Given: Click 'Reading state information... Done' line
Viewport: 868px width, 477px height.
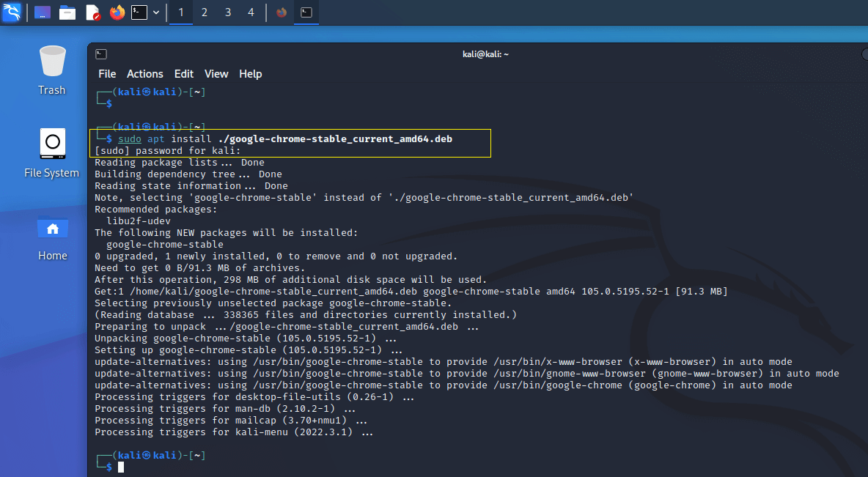Looking at the screenshot, I should click(191, 185).
